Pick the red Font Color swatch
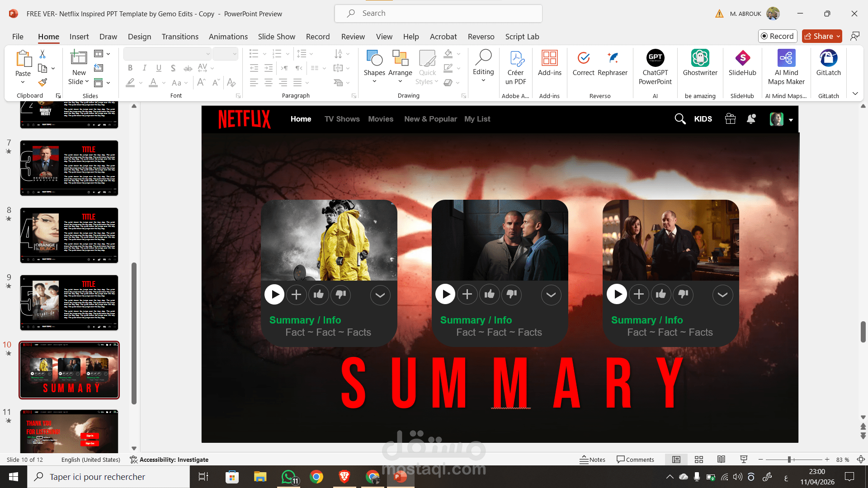Viewport: 868px width, 488px height. pyautogui.click(x=153, y=82)
